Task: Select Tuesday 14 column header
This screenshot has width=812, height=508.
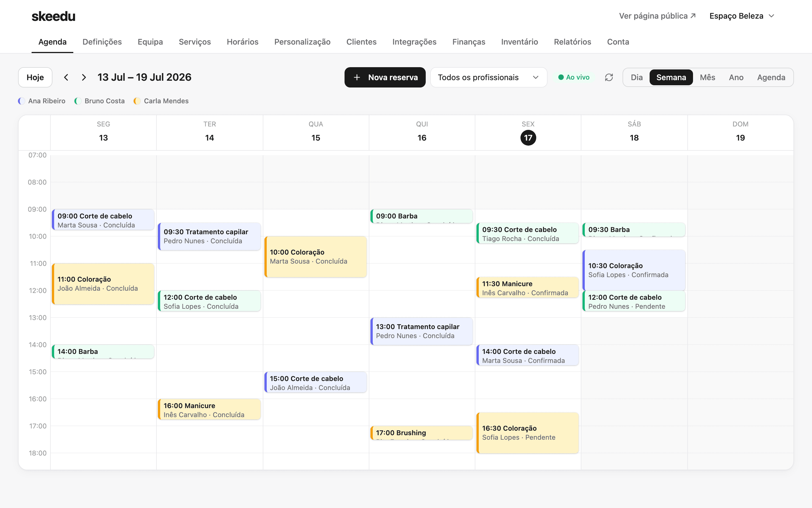Action: pos(210,132)
